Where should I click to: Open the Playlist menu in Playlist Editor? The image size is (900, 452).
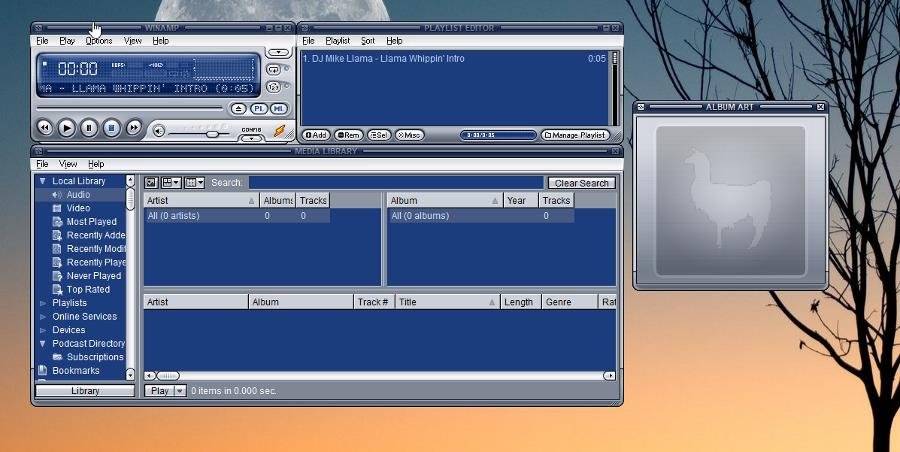click(x=338, y=41)
